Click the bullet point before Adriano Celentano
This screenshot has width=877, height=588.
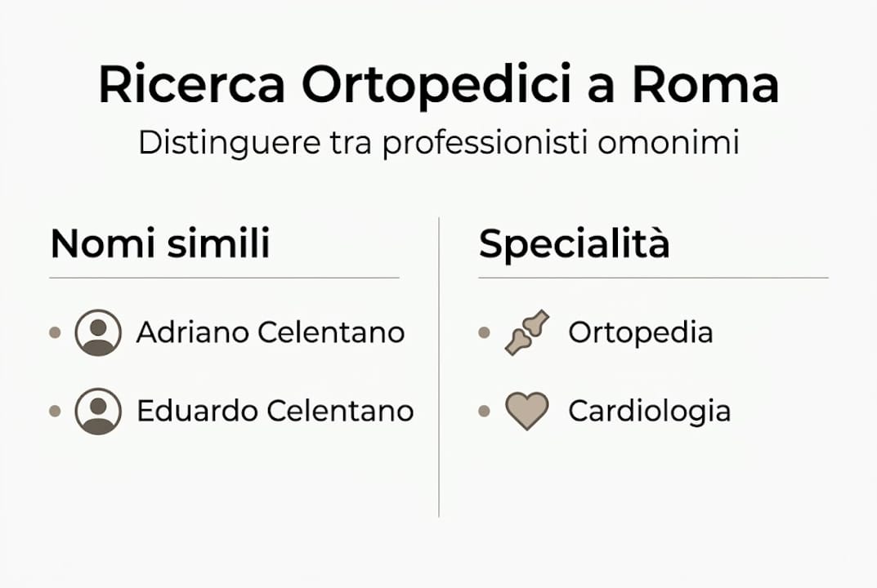[56, 332]
